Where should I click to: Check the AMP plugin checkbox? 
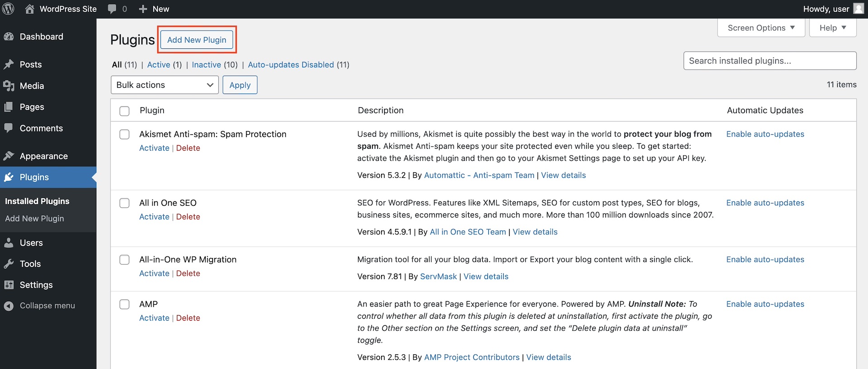pyautogui.click(x=124, y=304)
